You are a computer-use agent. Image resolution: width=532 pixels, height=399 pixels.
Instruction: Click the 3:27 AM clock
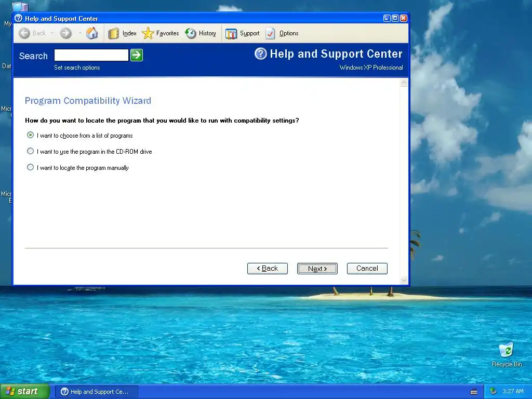513,392
